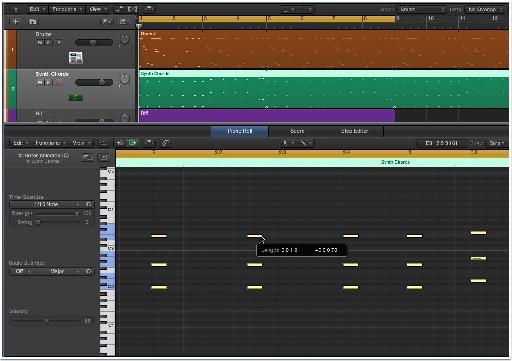The image size is (512, 361).
Task: Adjust the Synth Chords volume slider
Action: pyautogui.click(x=94, y=82)
